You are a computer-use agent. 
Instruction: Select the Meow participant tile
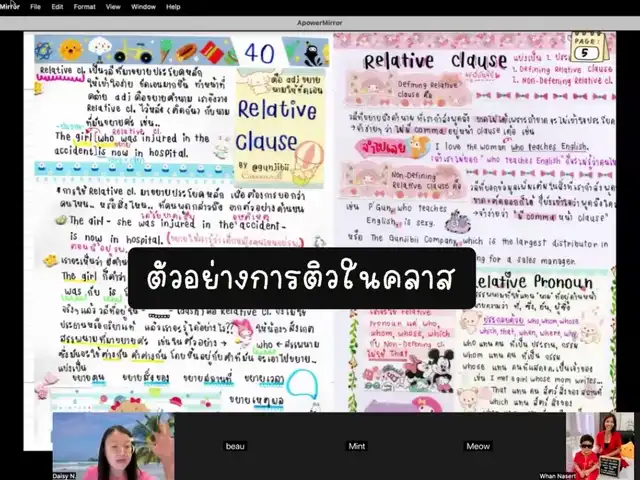pos(479,446)
